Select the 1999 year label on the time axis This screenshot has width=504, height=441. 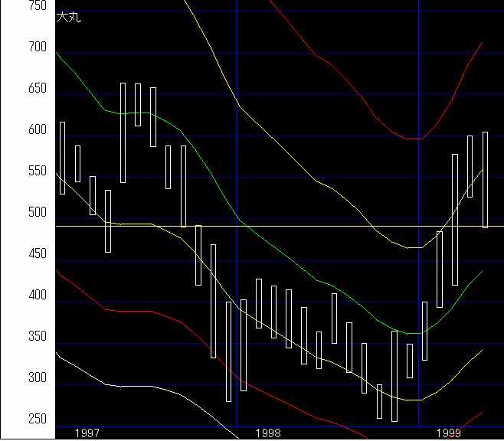(x=450, y=433)
